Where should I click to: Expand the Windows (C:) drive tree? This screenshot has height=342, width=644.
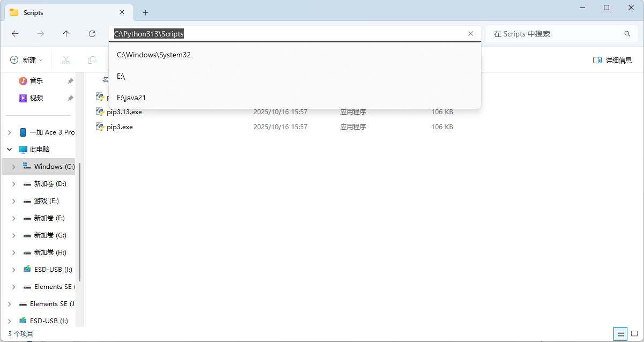tap(14, 167)
